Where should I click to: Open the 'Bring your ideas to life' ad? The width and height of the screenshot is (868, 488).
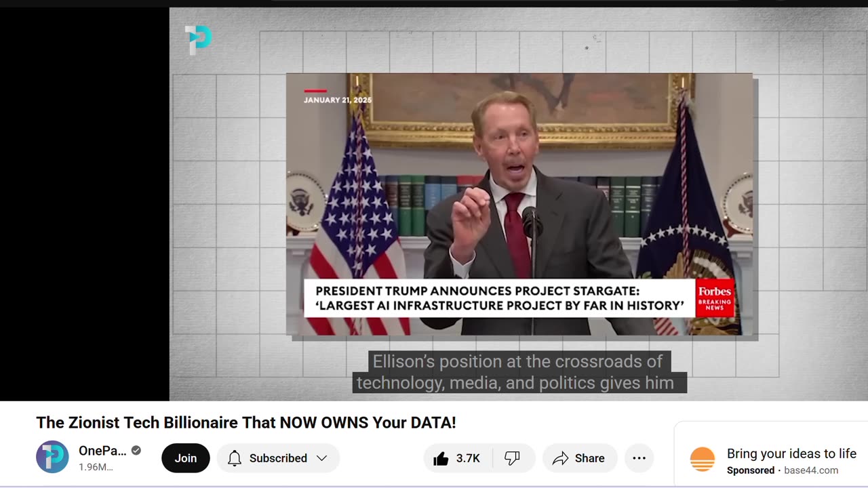click(791, 453)
